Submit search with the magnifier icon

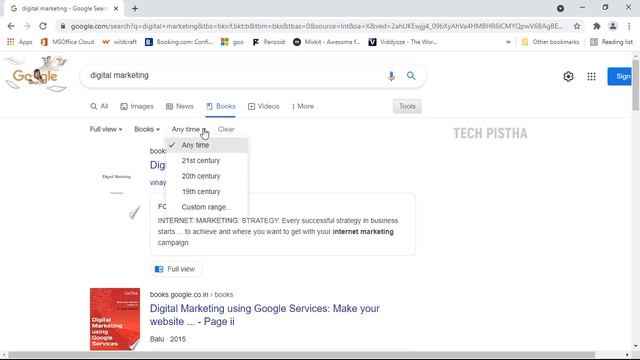coord(411,76)
